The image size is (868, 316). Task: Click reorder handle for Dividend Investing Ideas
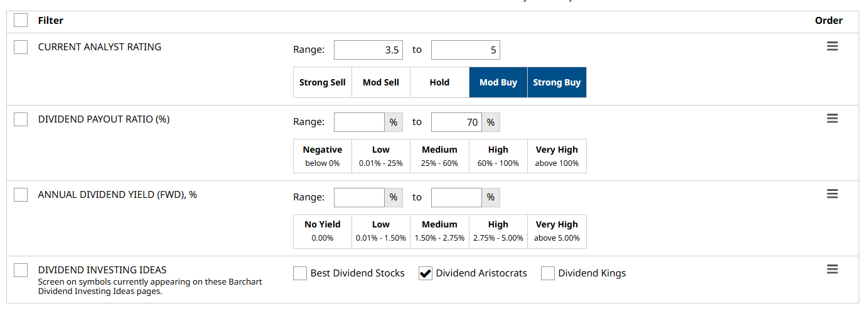pos(832,270)
